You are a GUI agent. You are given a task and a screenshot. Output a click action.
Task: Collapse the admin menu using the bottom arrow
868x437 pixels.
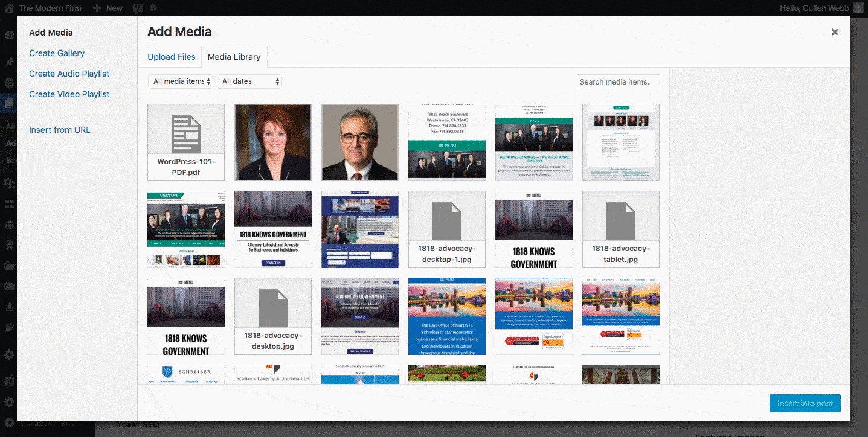coord(8,423)
